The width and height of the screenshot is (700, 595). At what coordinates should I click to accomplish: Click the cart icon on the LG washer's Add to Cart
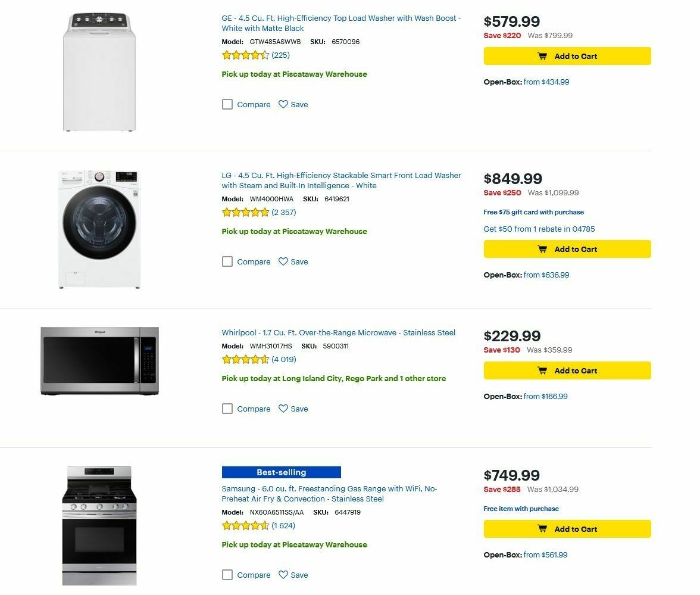pos(542,249)
